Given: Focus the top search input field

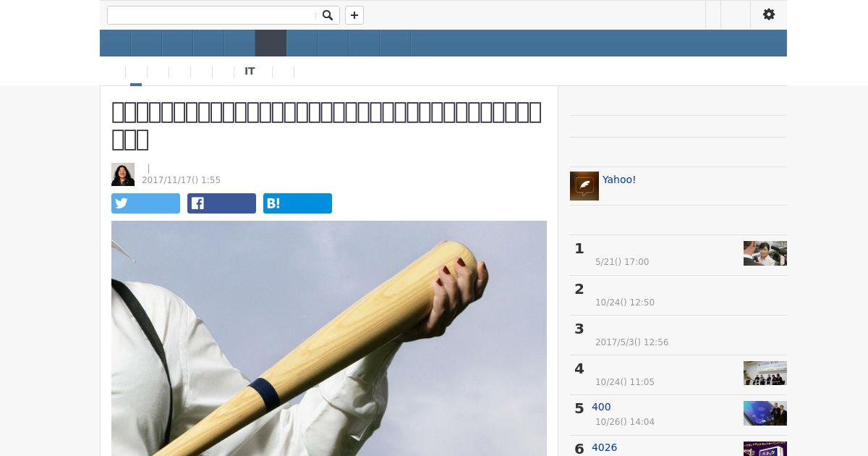Looking at the screenshot, I should (x=212, y=15).
